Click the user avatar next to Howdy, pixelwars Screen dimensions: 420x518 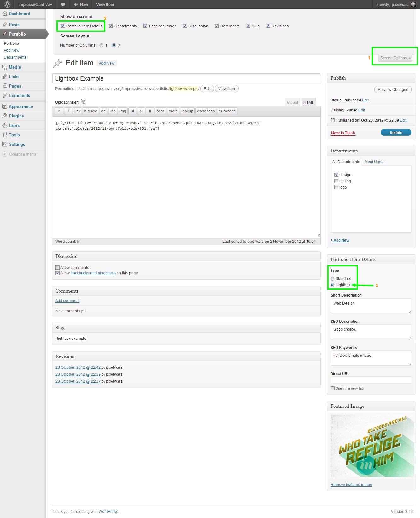click(413, 4)
